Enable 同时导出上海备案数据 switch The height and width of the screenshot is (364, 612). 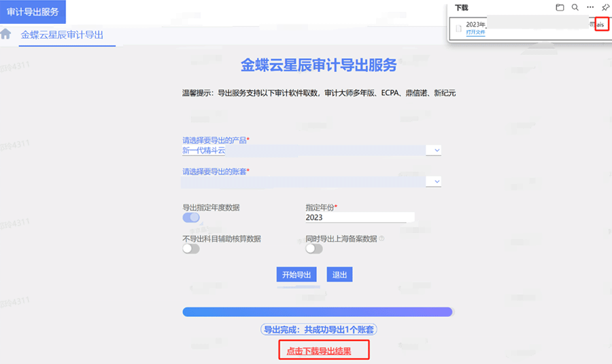[x=313, y=249]
